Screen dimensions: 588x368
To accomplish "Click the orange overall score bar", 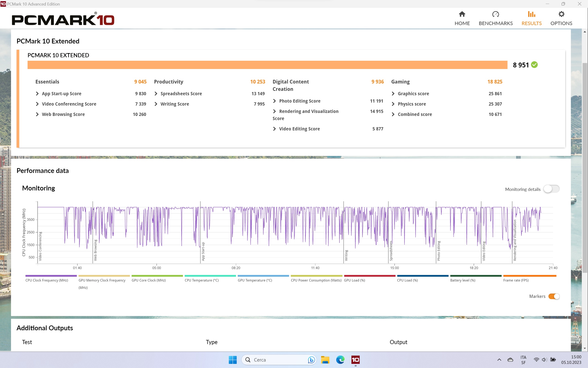I will [267, 65].
